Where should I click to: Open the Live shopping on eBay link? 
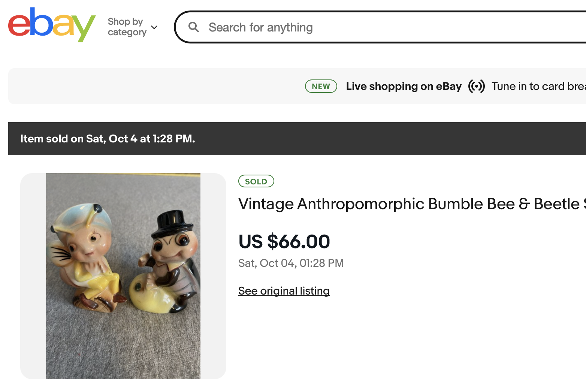(404, 86)
